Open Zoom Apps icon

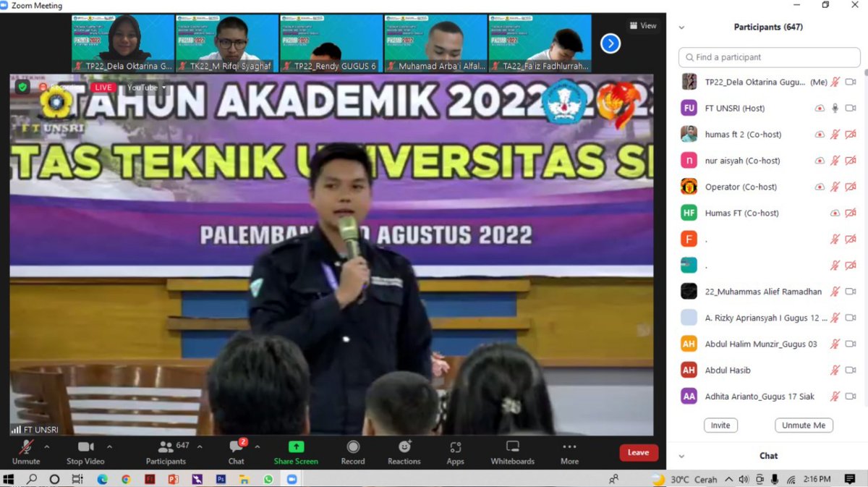coord(455,447)
